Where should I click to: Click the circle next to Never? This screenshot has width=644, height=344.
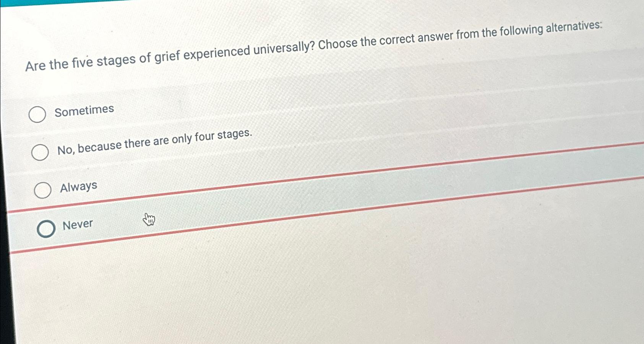47,229
